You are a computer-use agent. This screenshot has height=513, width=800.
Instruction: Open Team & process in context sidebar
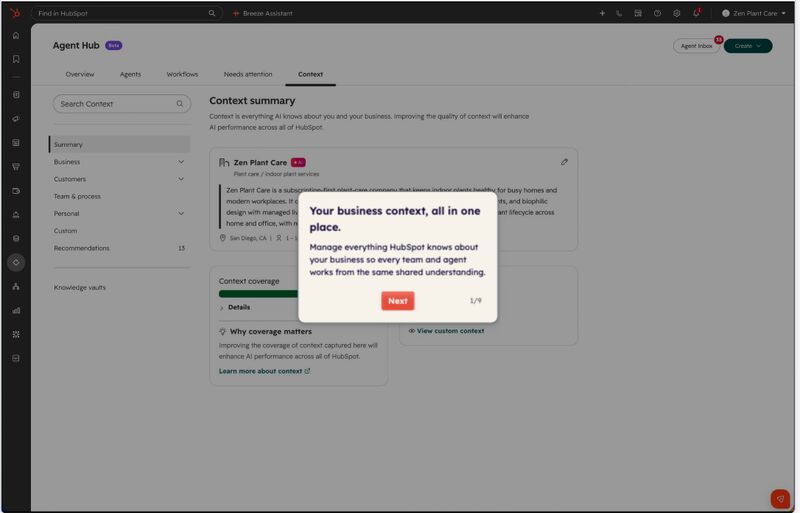coord(77,197)
